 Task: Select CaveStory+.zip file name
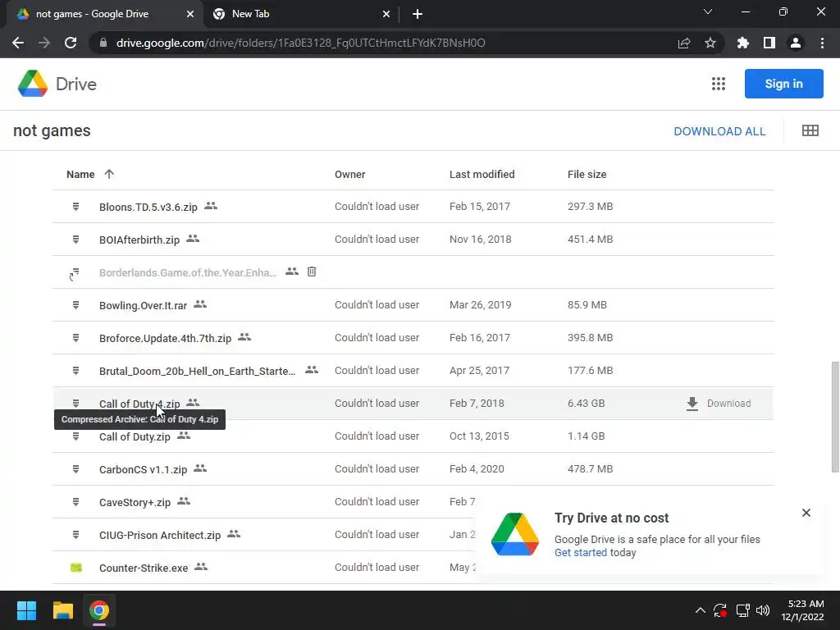135,502
